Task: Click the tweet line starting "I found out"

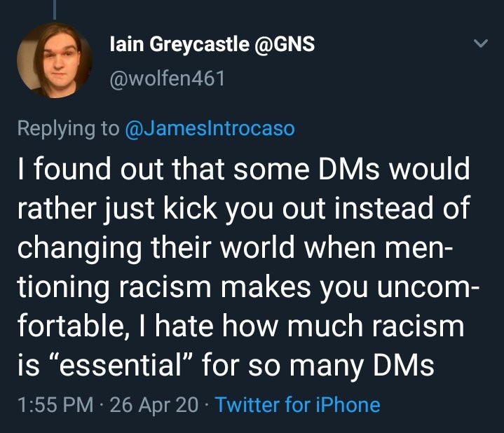Action: 240,170
